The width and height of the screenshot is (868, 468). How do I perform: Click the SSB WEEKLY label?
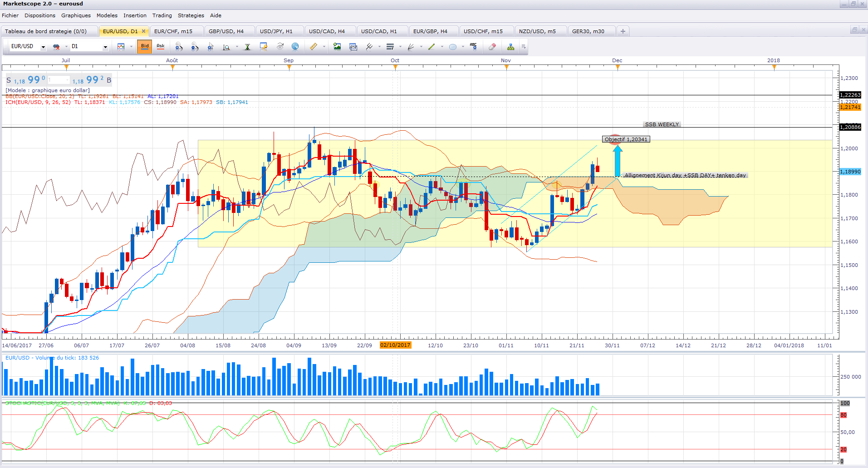coord(662,124)
